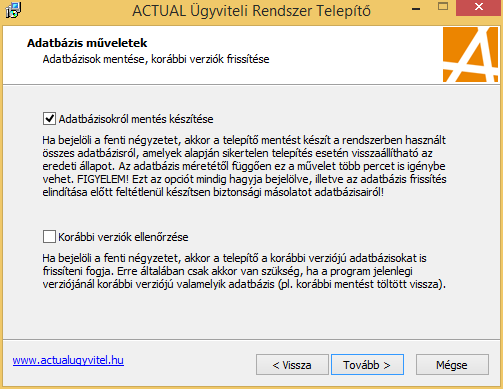Close the installer window
This screenshot has height=389, width=503.
pos(479,7)
